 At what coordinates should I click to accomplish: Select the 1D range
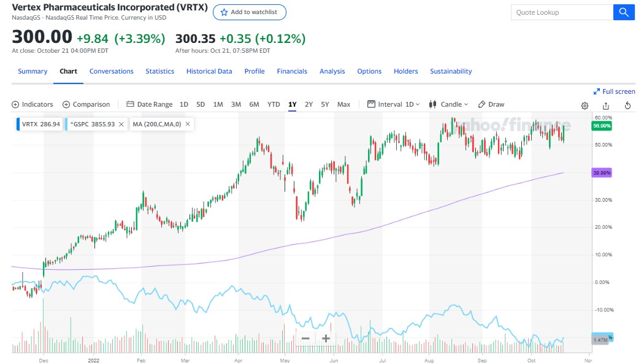[184, 104]
